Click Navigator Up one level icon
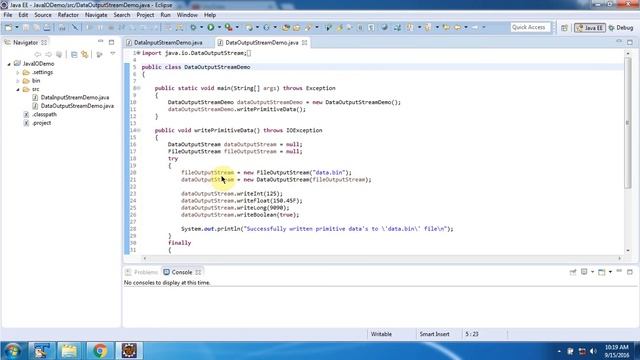The width and height of the screenshot is (640, 360). pyautogui.click(x=59, y=54)
